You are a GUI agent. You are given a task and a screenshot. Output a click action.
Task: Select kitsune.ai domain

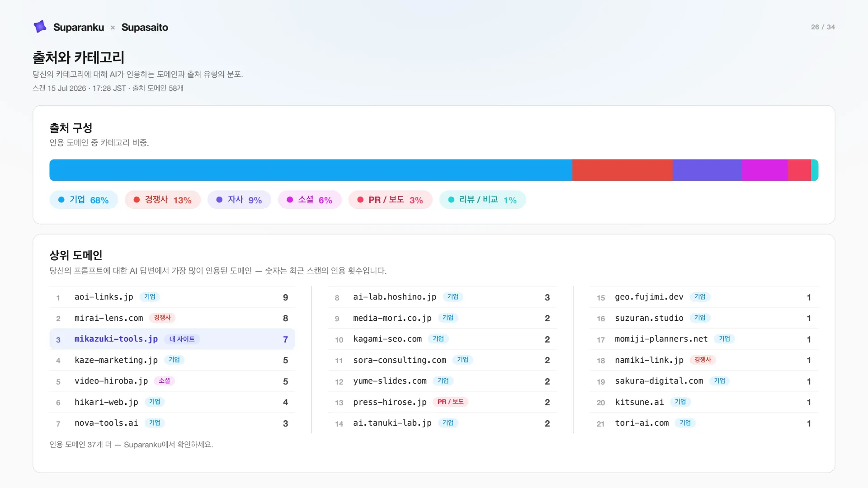pos(639,402)
